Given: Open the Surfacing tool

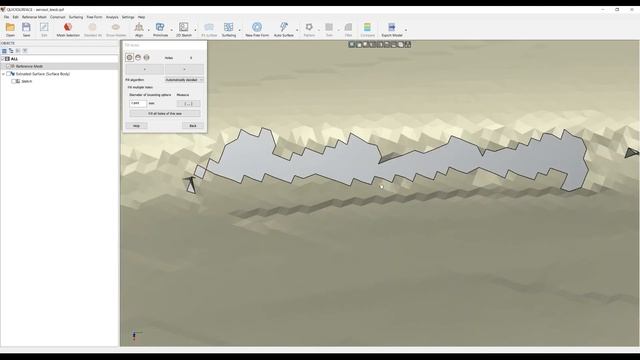Looking at the screenshot, I should (x=229, y=28).
